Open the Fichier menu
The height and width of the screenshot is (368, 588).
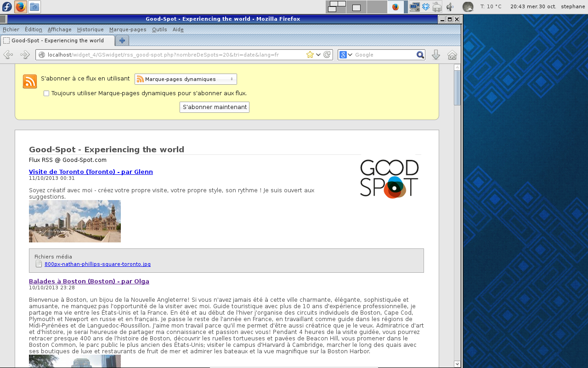11,29
